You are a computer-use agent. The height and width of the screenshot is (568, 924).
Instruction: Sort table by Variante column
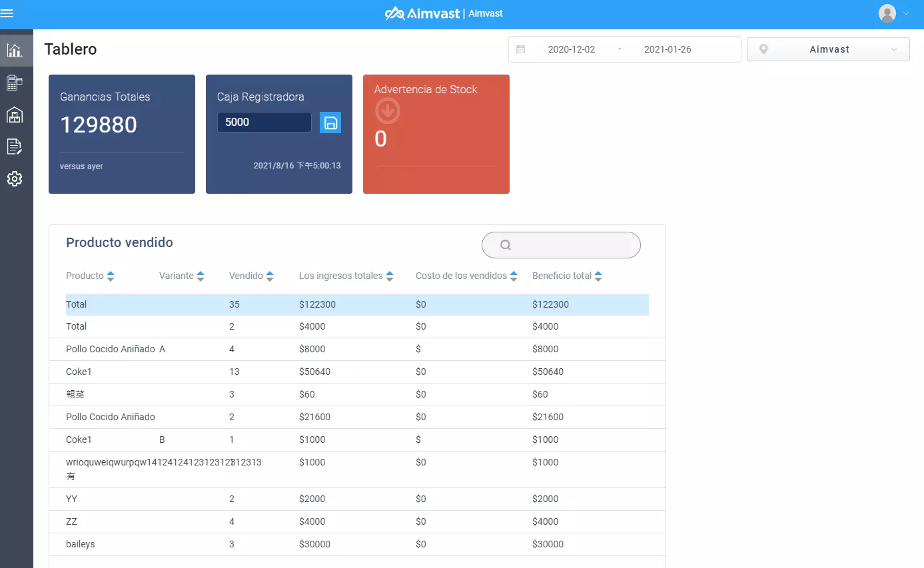tap(201, 276)
